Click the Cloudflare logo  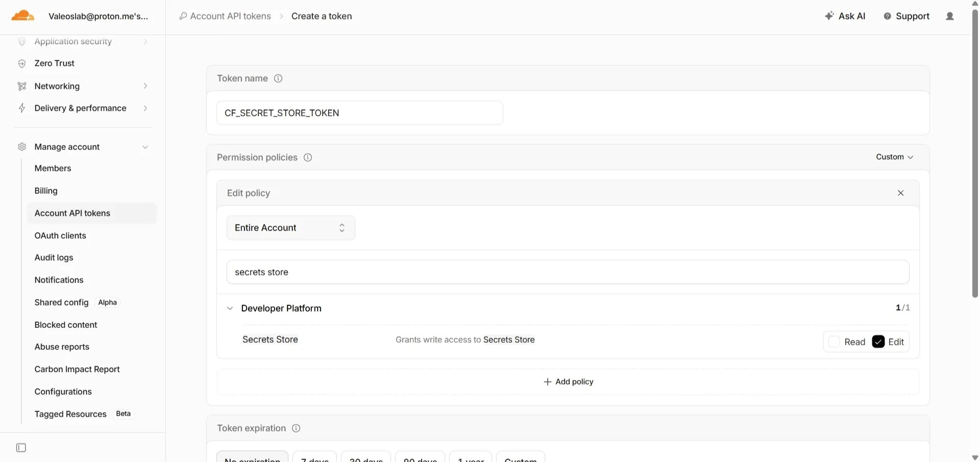(22, 16)
